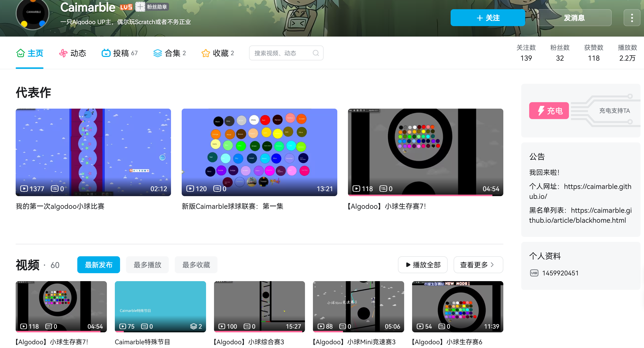Open the 小球生存赛6 video thumbnail
644x348 pixels.
(x=458, y=307)
